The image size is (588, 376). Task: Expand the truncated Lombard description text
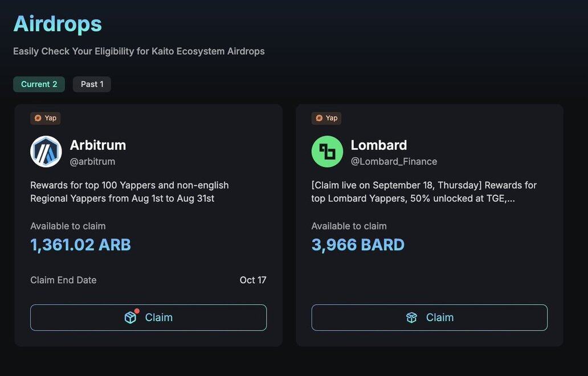point(424,191)
